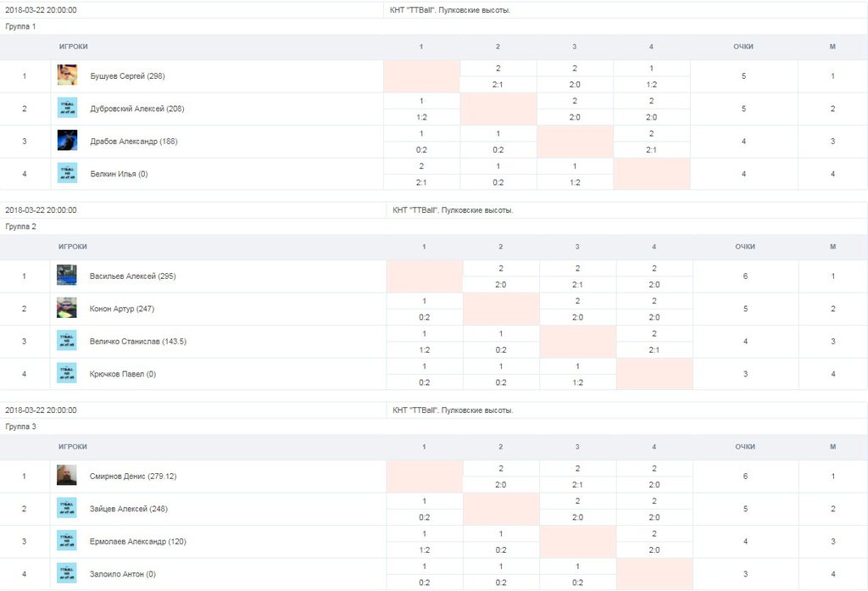Click the Группа 3 group heading
Screen dimensions: 868x591
click(20, 427)
